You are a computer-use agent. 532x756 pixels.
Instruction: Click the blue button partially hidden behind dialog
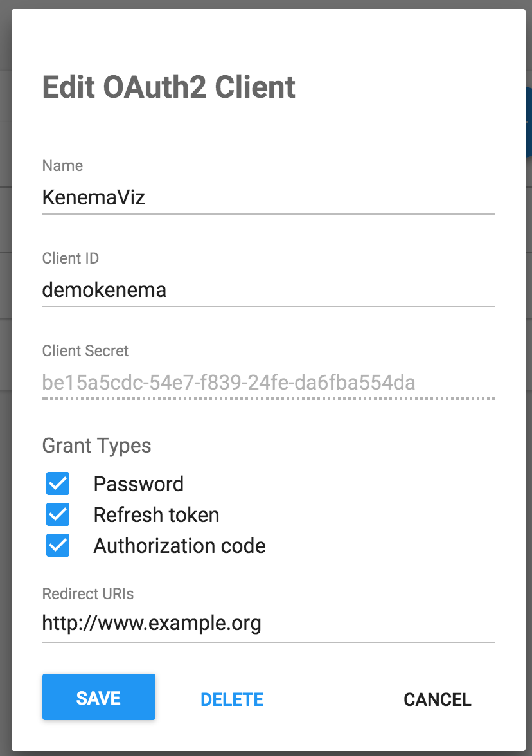[x=529, y=122]
